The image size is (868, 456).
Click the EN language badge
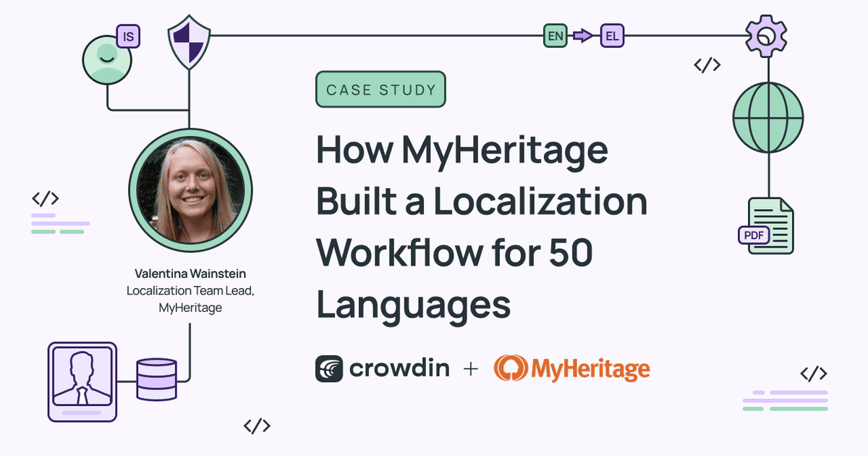(555, 35)
